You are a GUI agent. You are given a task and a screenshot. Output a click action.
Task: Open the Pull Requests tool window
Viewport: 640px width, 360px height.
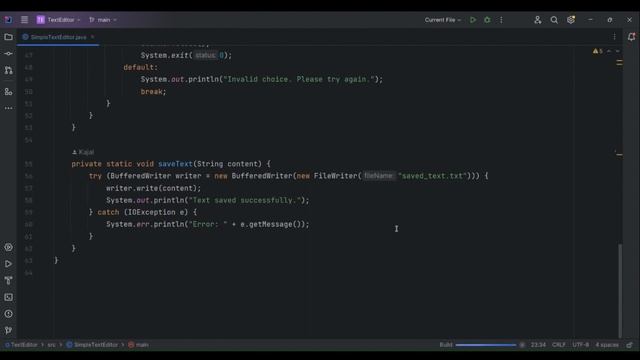point(8,70)
